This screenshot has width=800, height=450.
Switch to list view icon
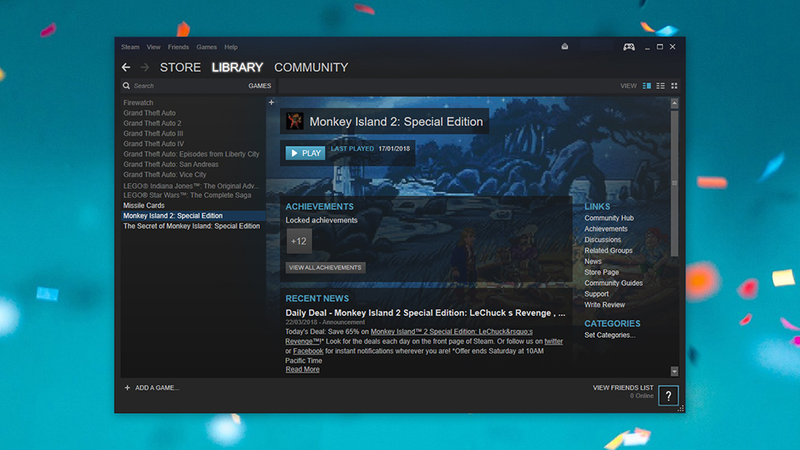tap(661, 86)
